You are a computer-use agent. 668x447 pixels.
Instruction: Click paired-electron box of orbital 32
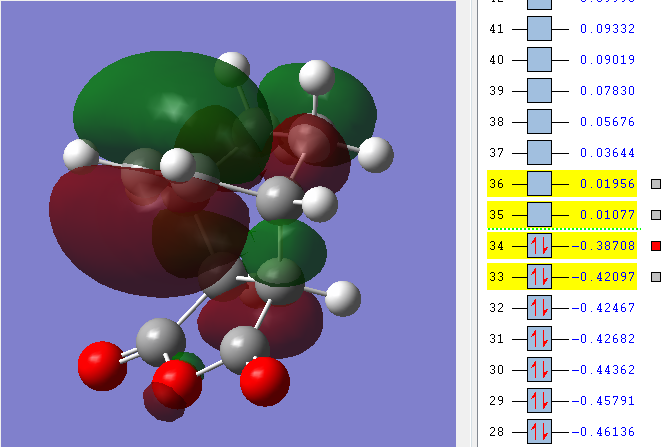tap(539, 308)
